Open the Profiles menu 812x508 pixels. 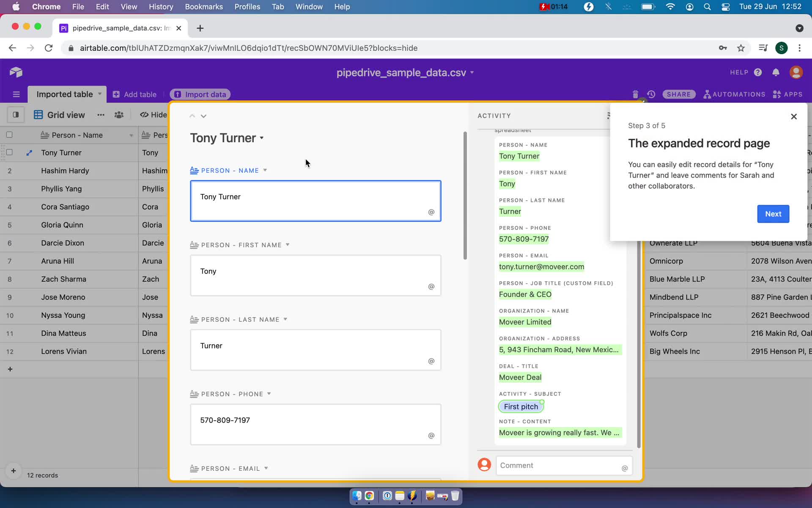(247, 7)
